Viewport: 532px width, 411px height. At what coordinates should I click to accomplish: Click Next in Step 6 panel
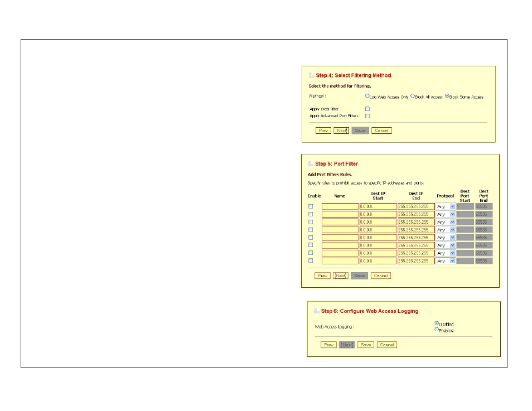tap(347, 345)
